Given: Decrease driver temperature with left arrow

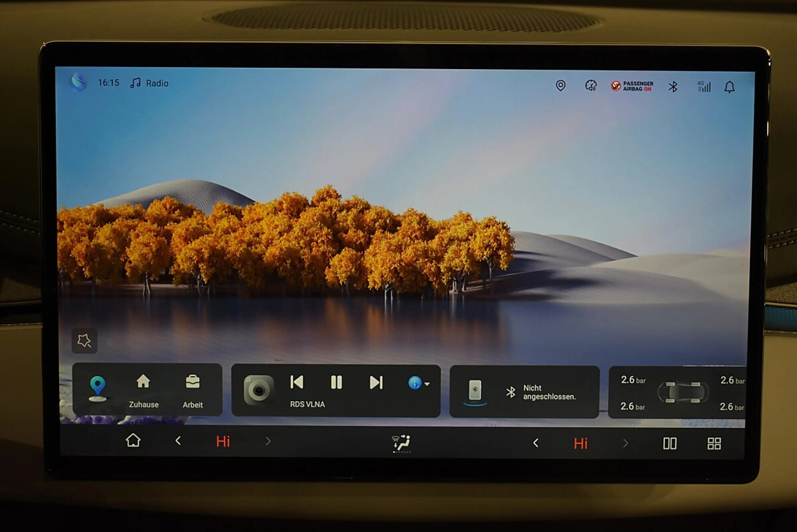Looking at the screenshot, I should point(178,441).
